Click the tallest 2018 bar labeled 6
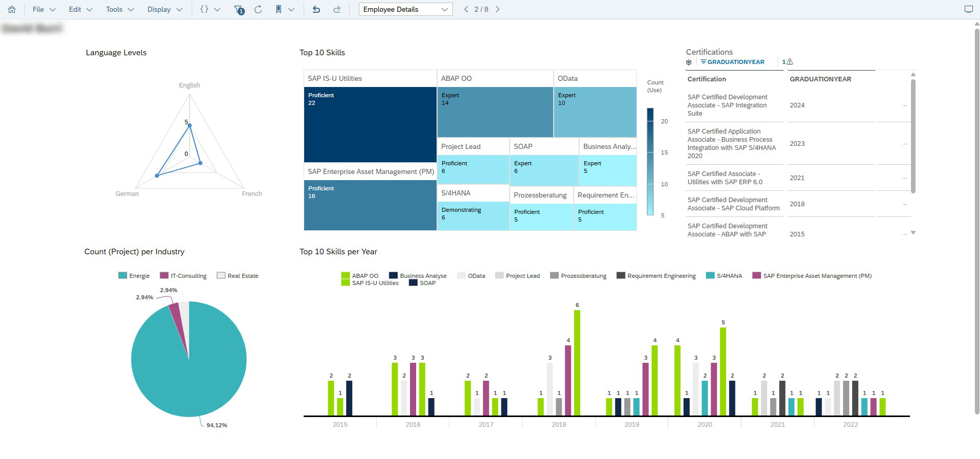 [x=577, y=363]
